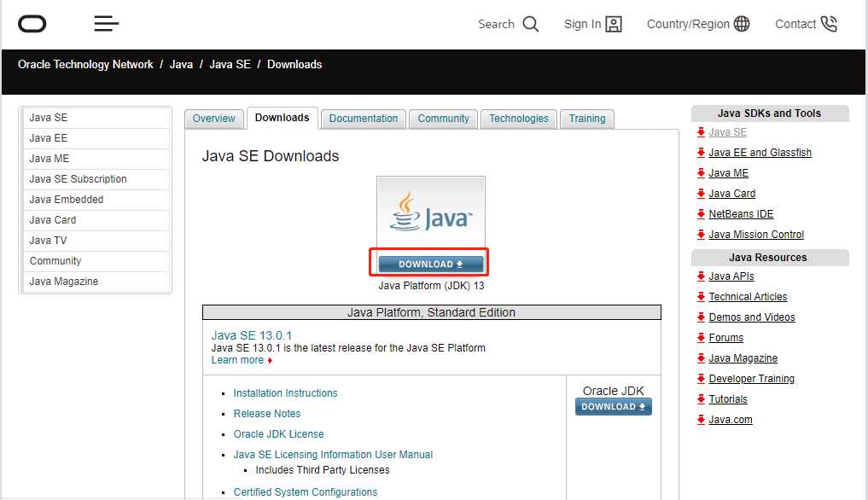
Task: Open the Release Notes link
Action: click(267, 414)
